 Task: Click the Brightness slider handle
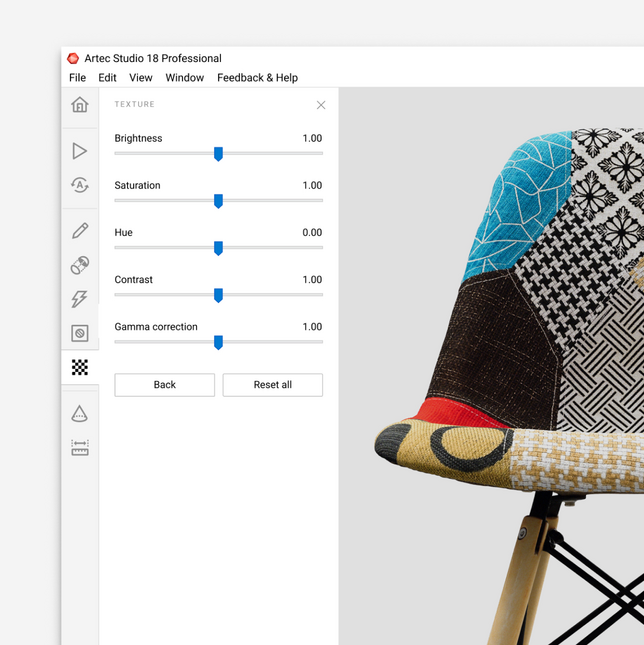click(218, 154)
